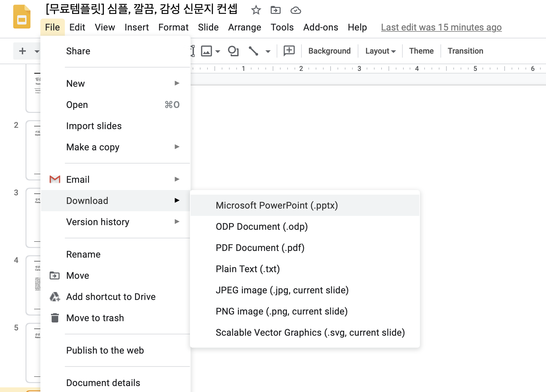Click the Move to folder icon

pos(276,10)
